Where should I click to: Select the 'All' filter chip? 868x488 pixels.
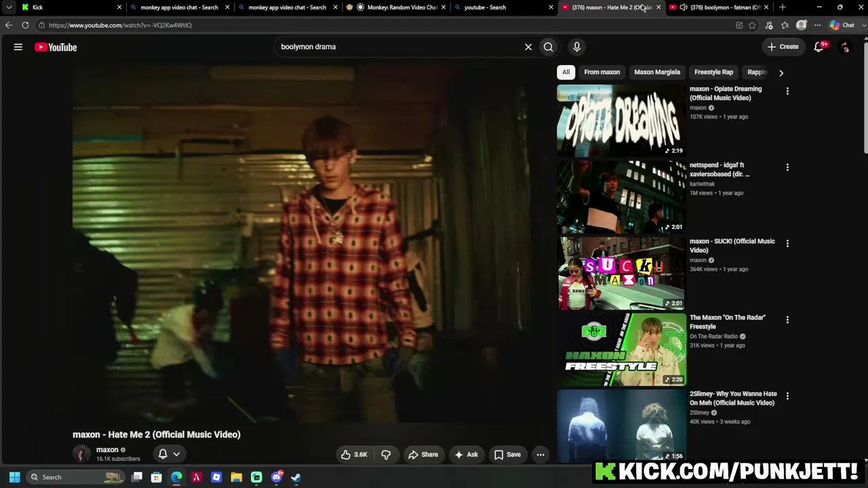[566, 72]
